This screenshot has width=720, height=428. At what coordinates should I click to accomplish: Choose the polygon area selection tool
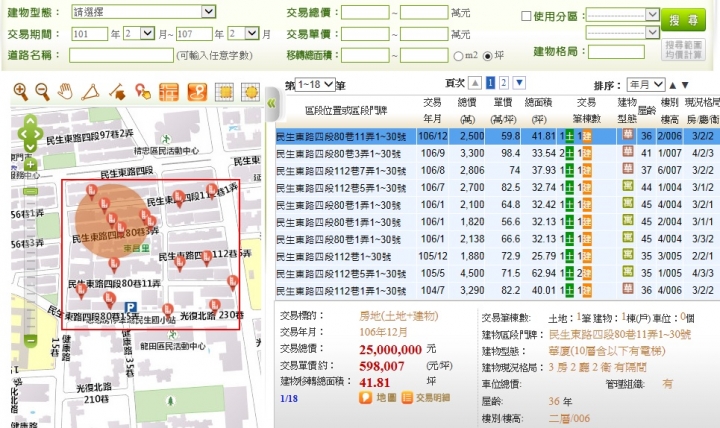click(x=90, y=92)
